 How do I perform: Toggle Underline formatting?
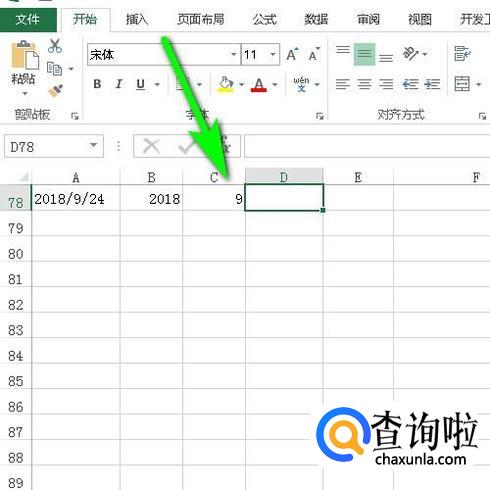coord(141,84)
